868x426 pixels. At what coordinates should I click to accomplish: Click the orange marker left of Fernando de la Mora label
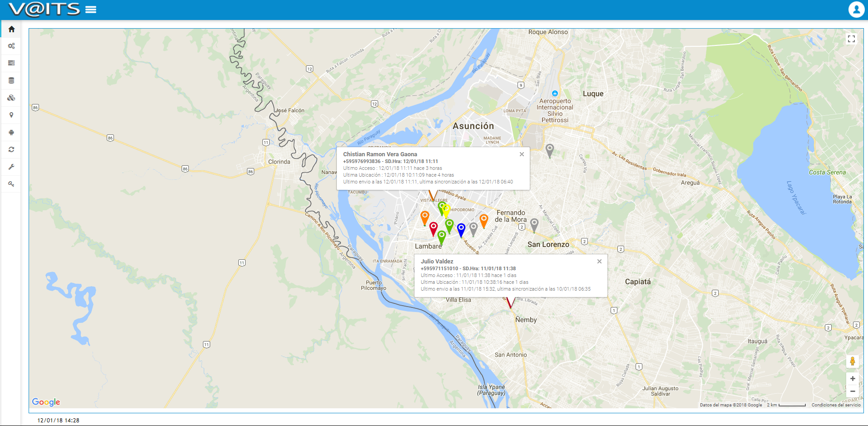484,221
